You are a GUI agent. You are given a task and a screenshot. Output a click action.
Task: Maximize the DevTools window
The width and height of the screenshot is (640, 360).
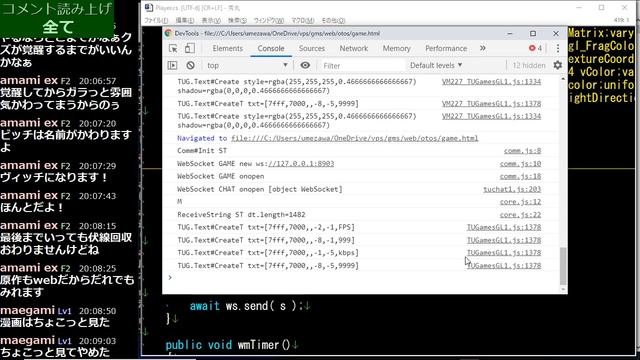[x=533, y=33]
